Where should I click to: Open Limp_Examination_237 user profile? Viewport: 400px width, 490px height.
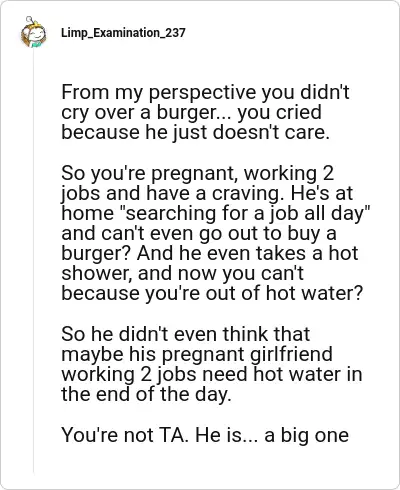[x=123, y=33]
